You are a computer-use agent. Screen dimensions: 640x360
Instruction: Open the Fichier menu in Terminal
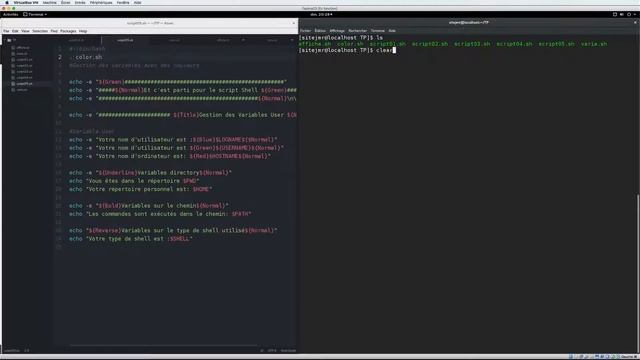click(x=305, y=31)
